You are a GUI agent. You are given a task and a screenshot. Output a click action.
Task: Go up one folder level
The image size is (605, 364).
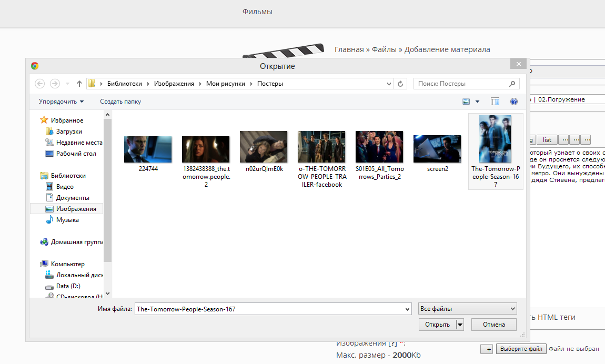click(x=79, y=84)
